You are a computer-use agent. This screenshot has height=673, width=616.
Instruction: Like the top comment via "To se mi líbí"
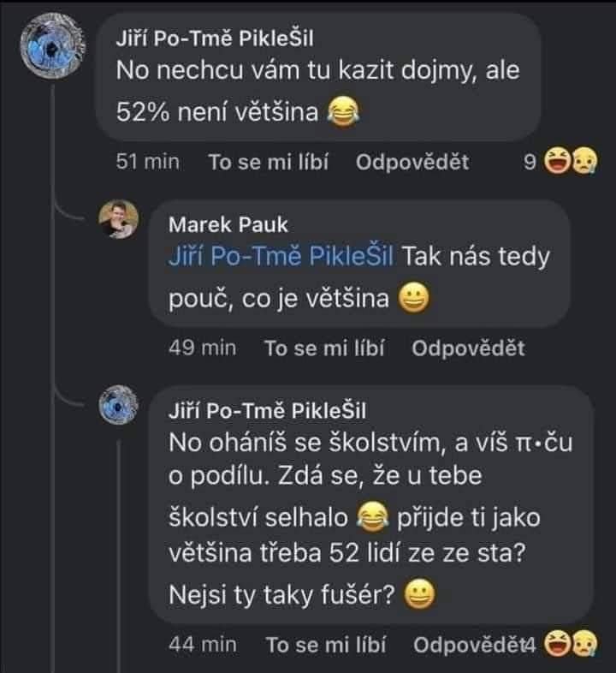click(269, 163)
